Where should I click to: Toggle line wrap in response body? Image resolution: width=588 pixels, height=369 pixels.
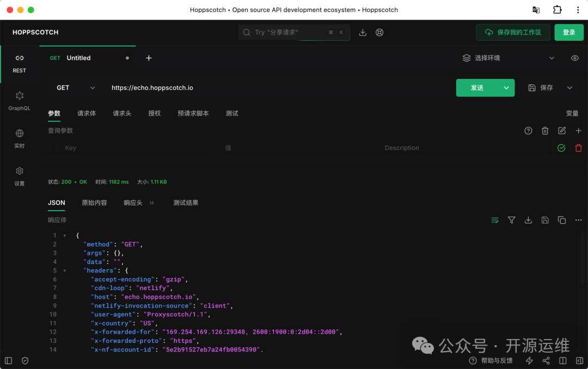(x=495, y=220)
